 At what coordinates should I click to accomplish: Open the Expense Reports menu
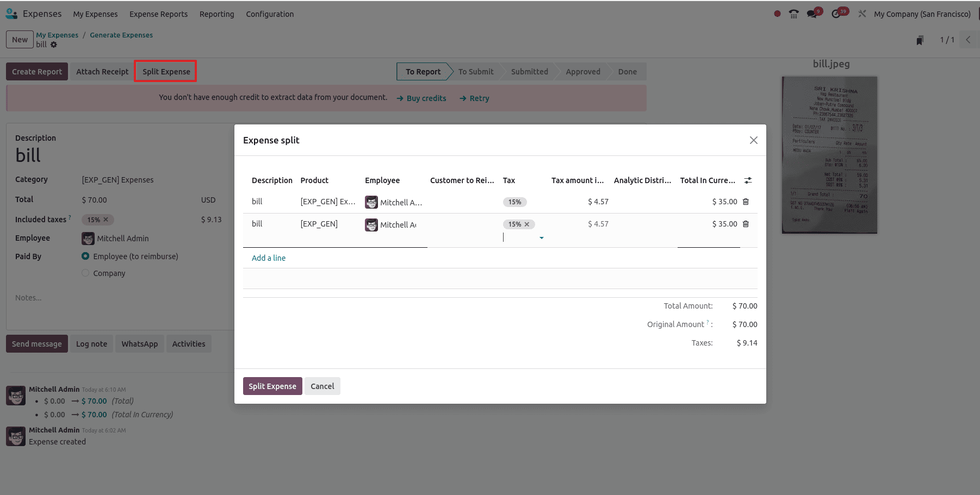[x=158, y=14]
